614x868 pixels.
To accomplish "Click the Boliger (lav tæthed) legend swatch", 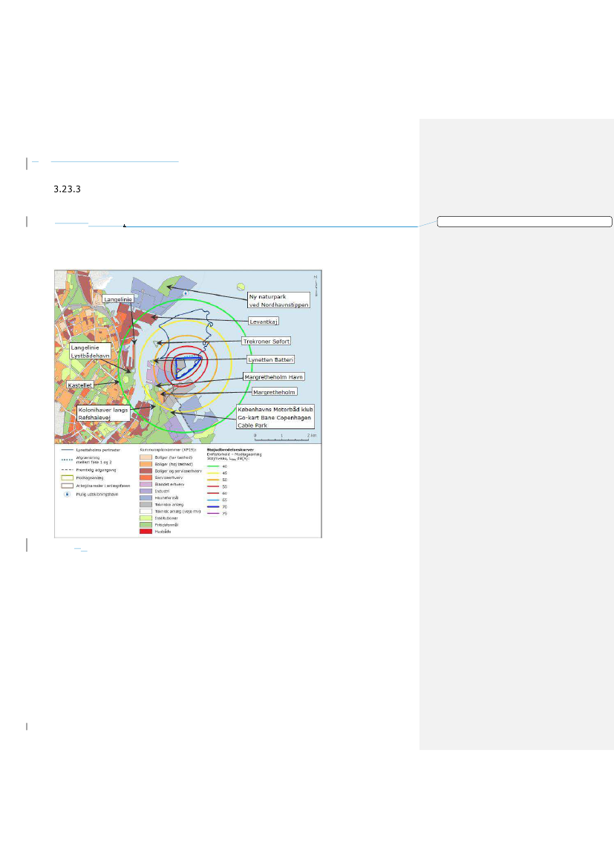I will pyautogui.click(x=146, y=457).
